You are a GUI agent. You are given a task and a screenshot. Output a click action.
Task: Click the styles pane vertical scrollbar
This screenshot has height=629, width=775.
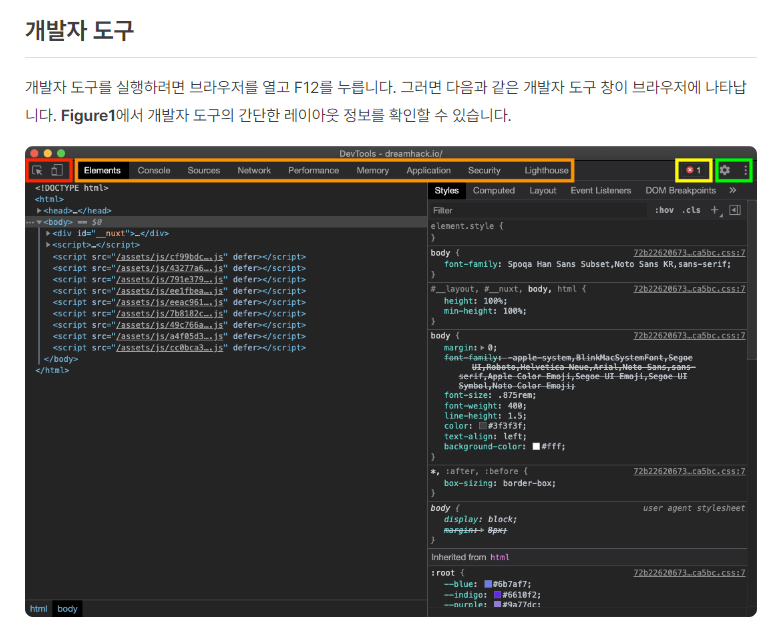pyautogui.click(x=752, y=280)
